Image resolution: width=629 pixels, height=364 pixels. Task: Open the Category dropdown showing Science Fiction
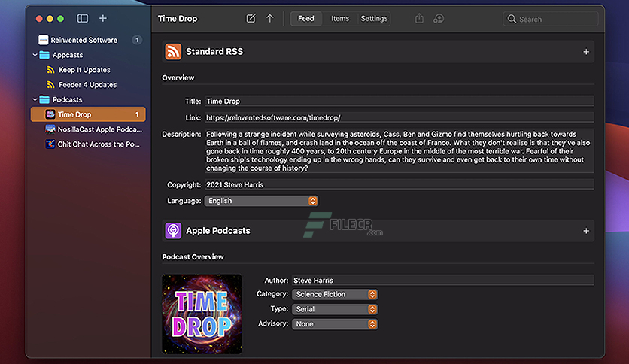pos(335,294)
